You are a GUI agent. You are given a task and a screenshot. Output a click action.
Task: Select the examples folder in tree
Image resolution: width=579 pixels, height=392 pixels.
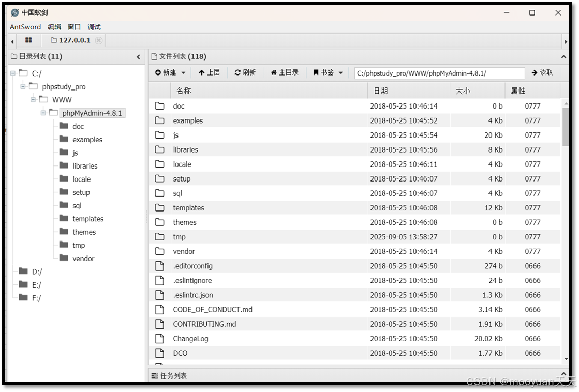(x=87, y=140)
